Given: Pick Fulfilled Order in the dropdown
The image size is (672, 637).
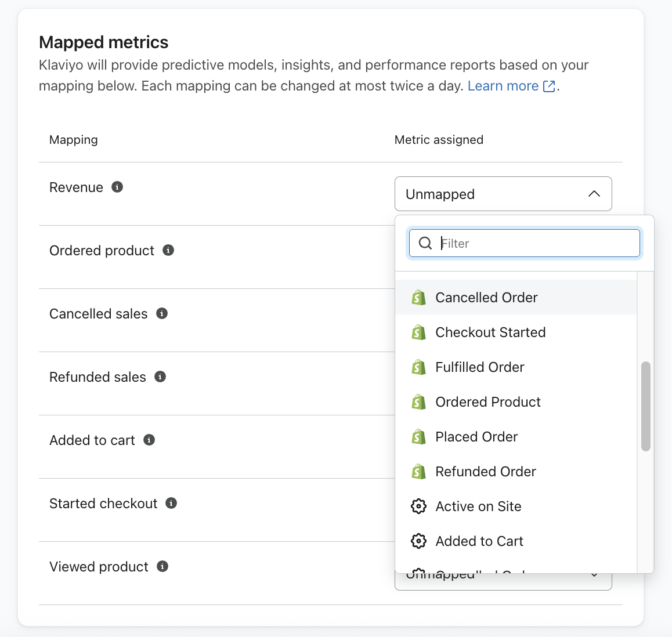Looking at the screenshot, I should click(x=479, y=367).
